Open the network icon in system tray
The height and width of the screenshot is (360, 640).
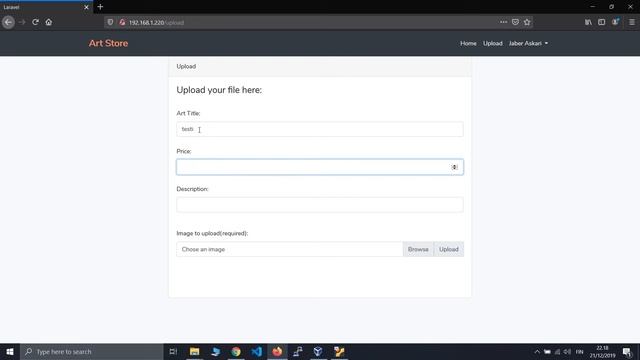point(557,352)
